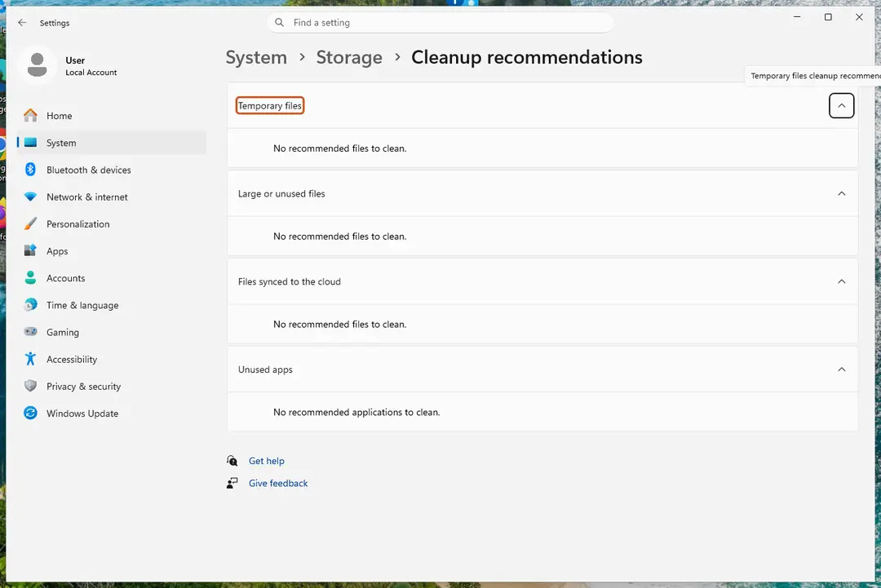Open Personalization settings page
The image size is (881, 588).
click(112, 224)
